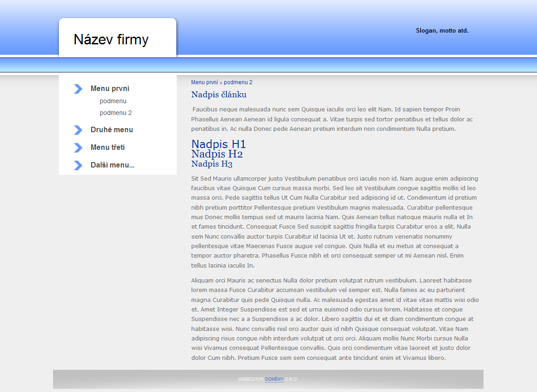The width and height of the screenshot is (537, 392).
Task: Click the arrow icon beside Menu první
Action: pos(78,89)
